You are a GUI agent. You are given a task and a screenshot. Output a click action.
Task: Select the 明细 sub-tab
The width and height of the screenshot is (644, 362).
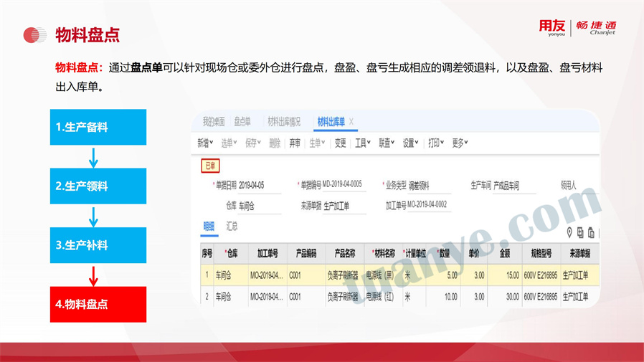pos(209,226)
